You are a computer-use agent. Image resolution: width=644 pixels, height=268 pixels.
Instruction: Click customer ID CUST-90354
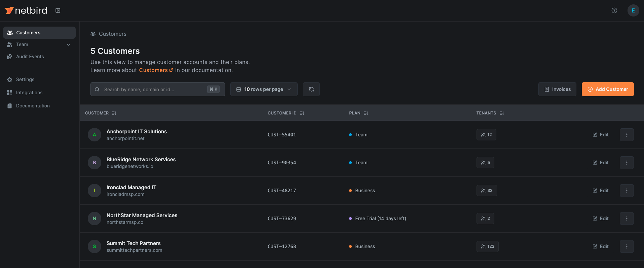(282, 163)
